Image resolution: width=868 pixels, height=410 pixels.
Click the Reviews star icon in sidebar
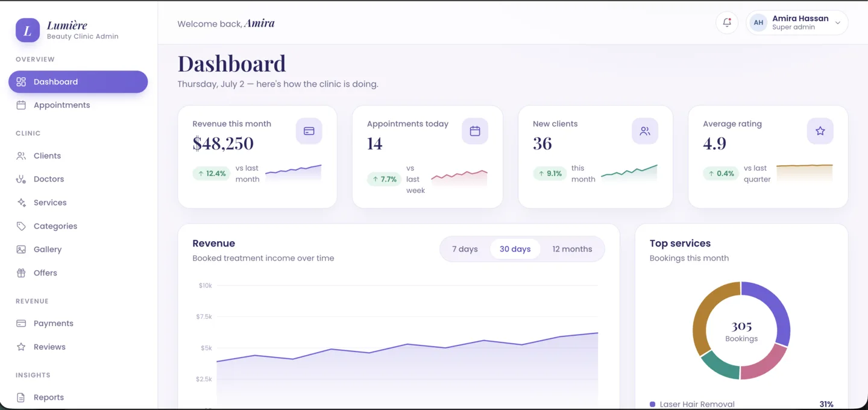[21, 347]
